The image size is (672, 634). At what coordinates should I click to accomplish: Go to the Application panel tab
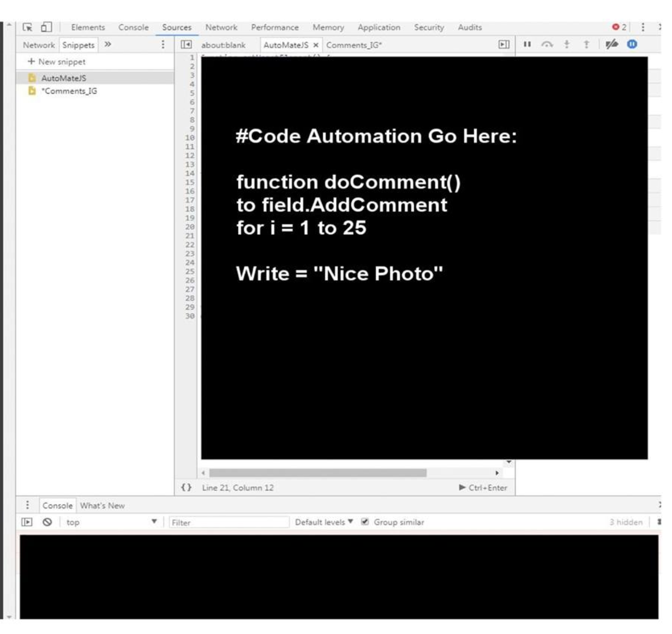click(379, 27)
